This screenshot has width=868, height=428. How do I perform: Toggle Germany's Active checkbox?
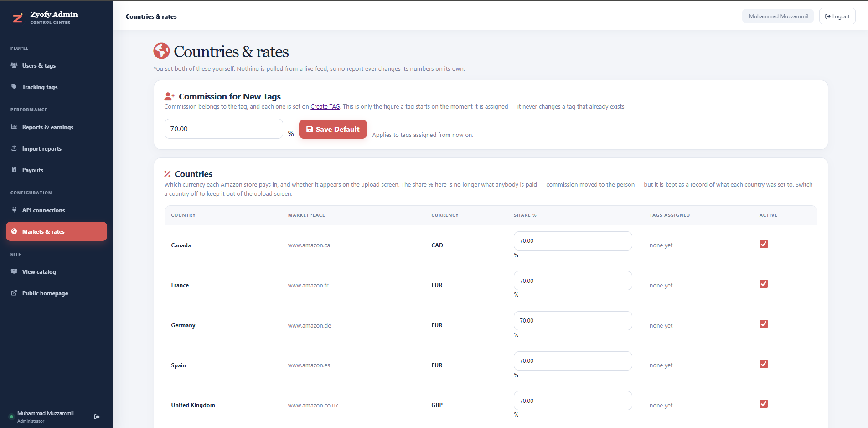pyautogui.click(x=764, y=324)
